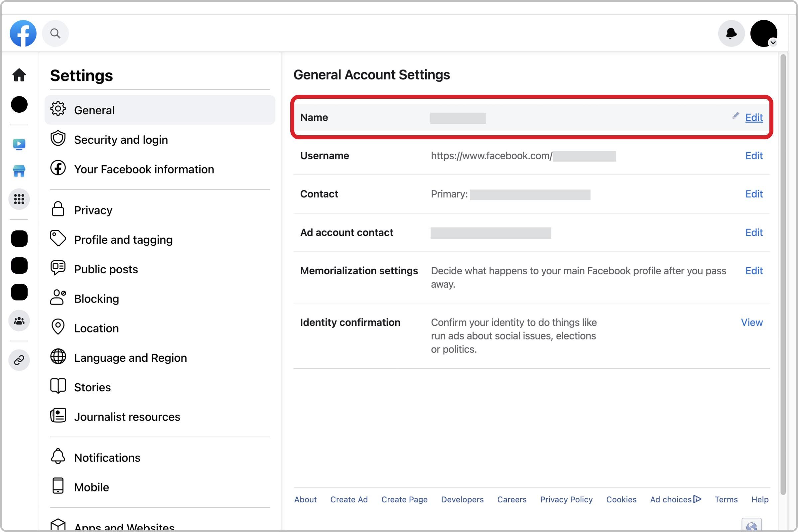This screenshot has width=798, height=532.
Task: Open Notifications settings
Action: [160, 458]
